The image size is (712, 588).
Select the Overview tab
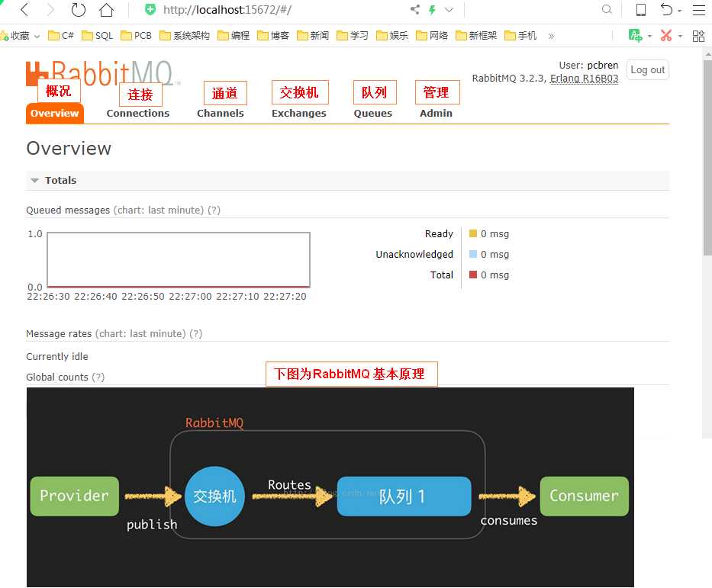click(54, 114)
